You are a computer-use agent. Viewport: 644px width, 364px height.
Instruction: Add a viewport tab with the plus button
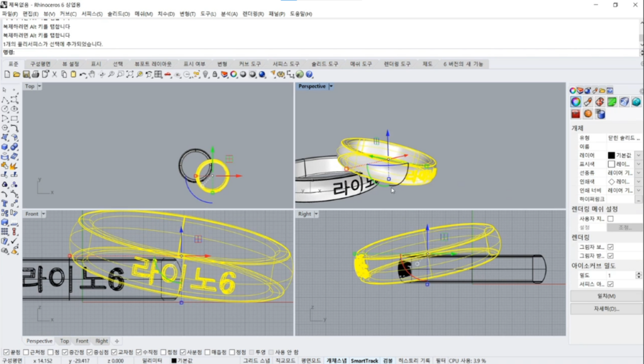pyautogui.click(x=116, y=341)
